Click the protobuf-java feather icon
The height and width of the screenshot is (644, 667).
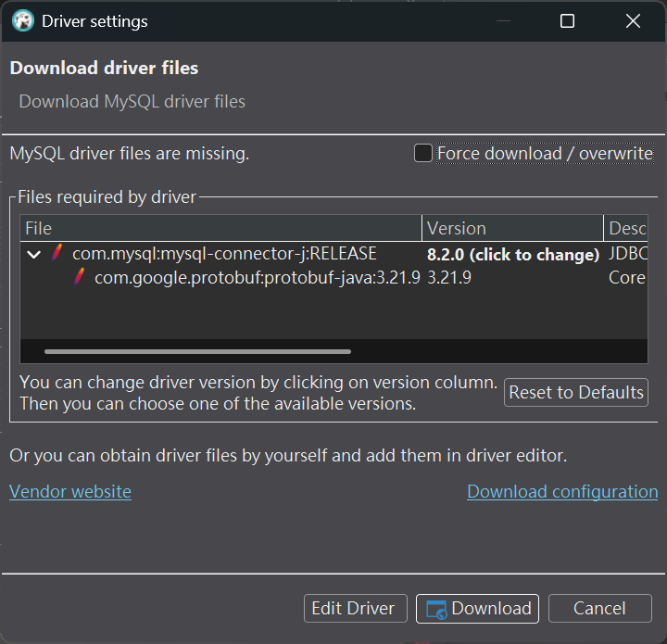tap(79, 277)
